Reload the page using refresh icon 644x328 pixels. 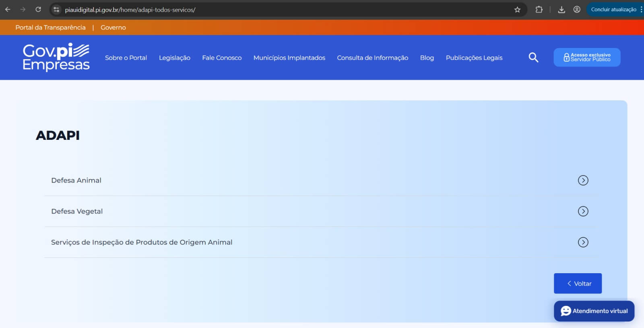(x=38, y=10)
